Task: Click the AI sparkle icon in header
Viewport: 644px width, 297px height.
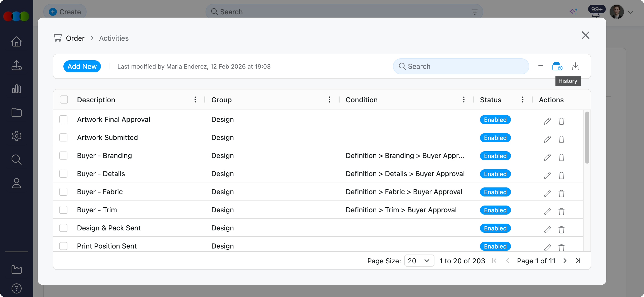Action: point(573,12)
